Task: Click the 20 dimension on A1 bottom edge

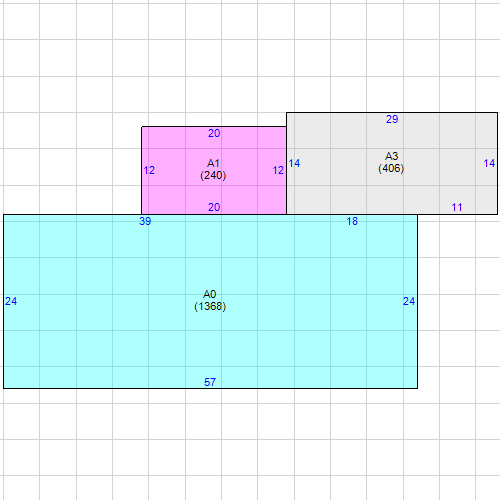Action: pyautogui.click(x=214, y=207)
